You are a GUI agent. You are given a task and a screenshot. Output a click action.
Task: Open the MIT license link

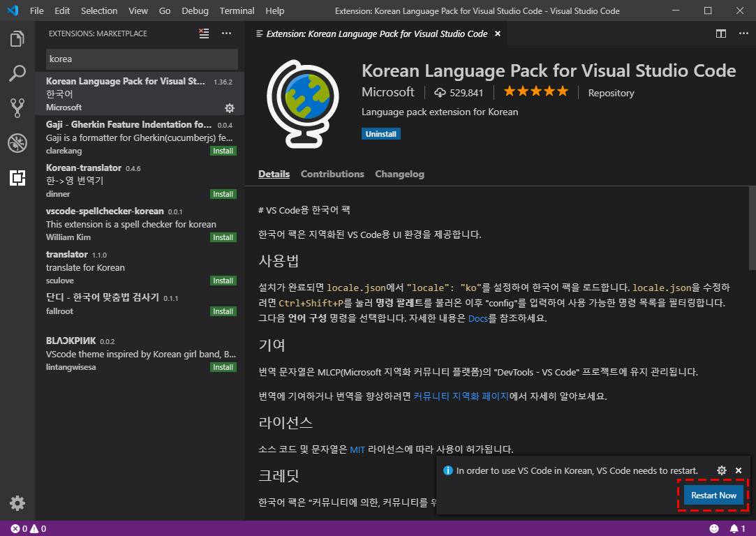(x=357, y=449)
